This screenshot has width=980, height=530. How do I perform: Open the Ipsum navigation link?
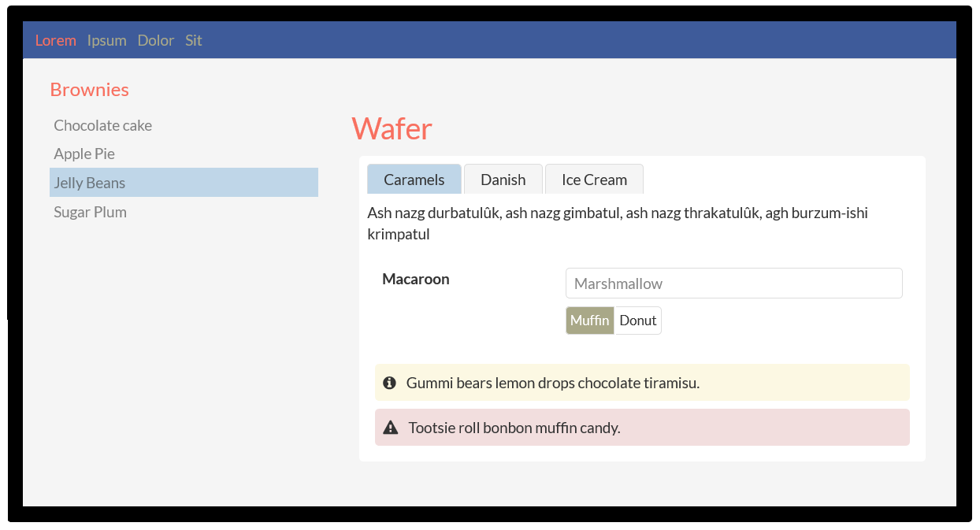point(107,40)
